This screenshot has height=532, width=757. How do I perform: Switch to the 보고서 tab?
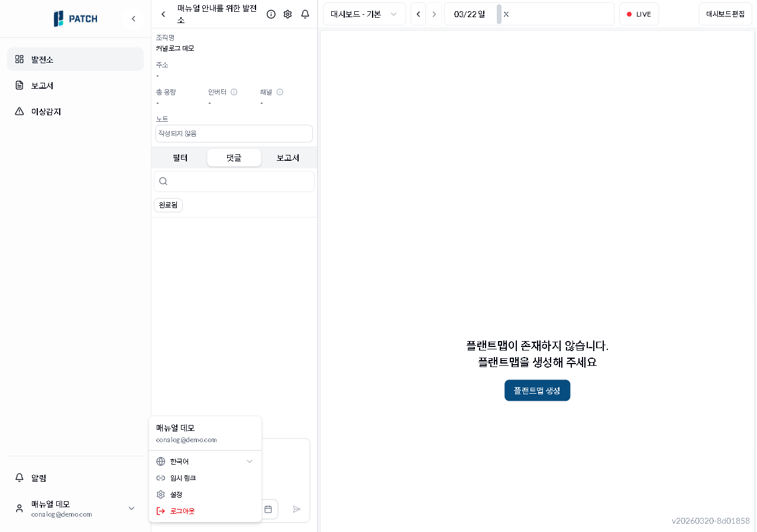[x=287, y=158]
